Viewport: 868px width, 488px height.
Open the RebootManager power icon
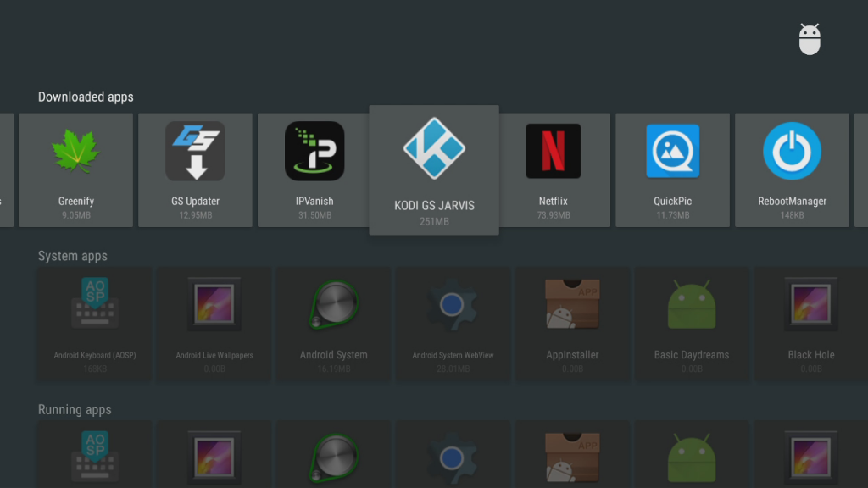click(x=793, y=151)
